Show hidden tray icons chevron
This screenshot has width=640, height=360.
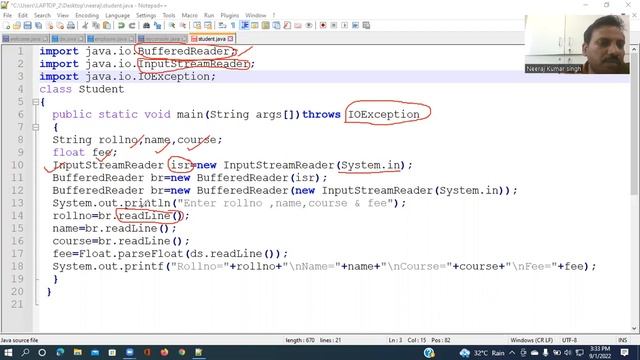click(512, 352)
